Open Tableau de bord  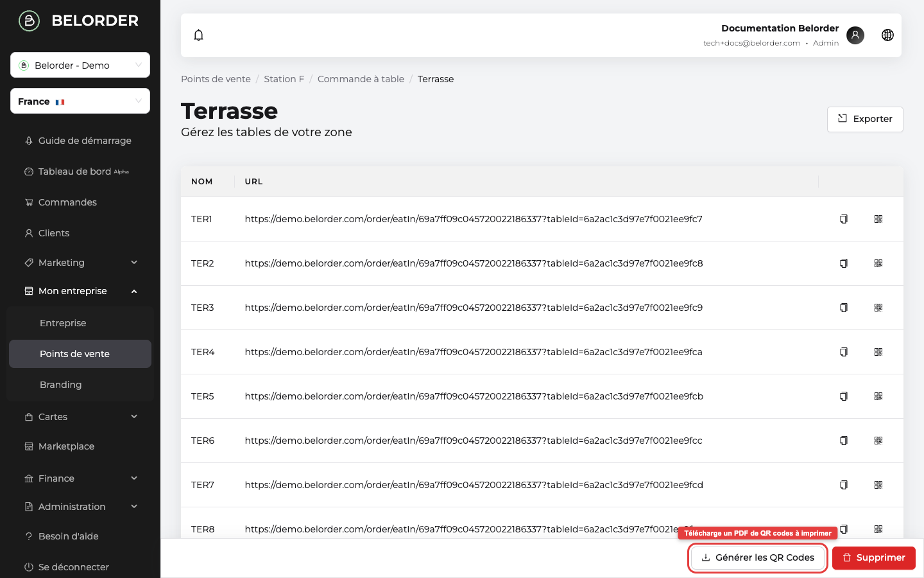80,171
